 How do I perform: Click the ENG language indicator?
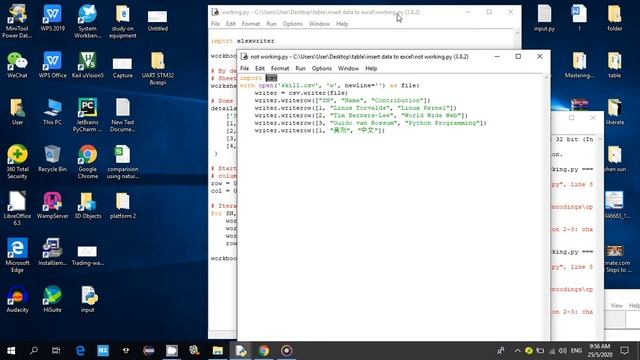tap(576, 351)
